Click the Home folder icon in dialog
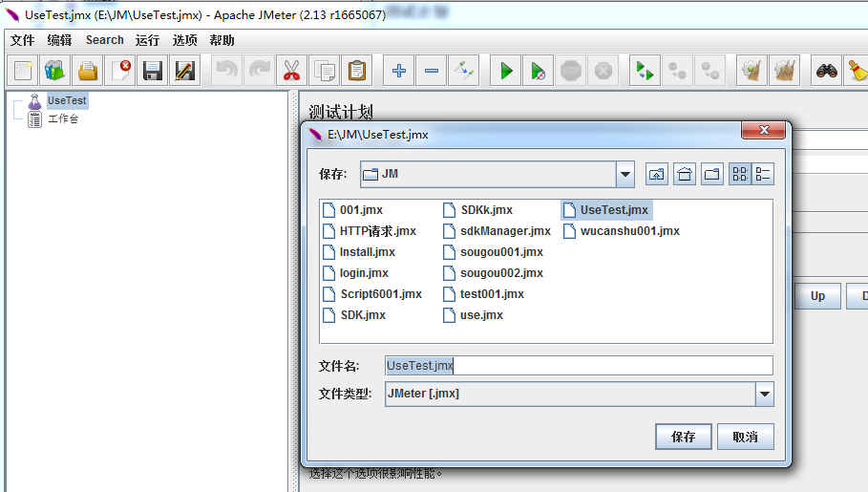This screenshot has width=868, height=492. (x=685, y=175)
